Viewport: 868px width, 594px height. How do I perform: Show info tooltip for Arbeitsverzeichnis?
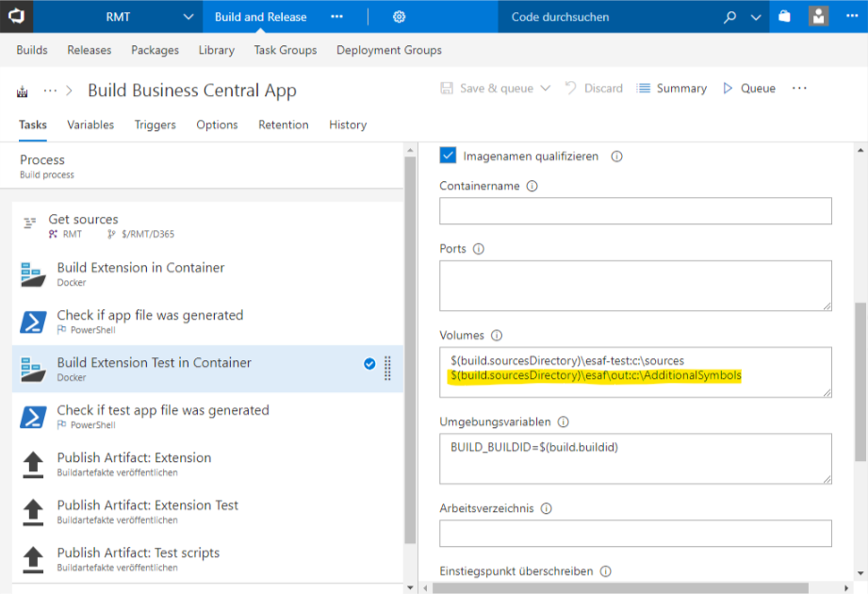tap(547, 508)
